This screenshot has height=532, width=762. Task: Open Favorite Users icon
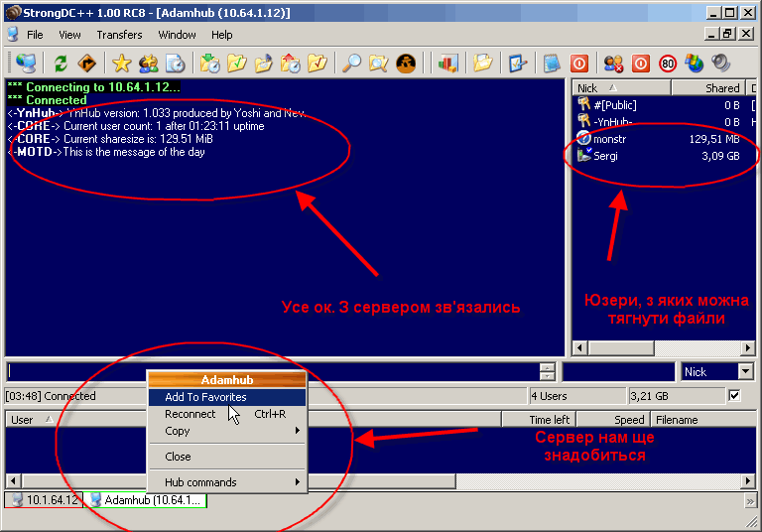coord(148,64)
